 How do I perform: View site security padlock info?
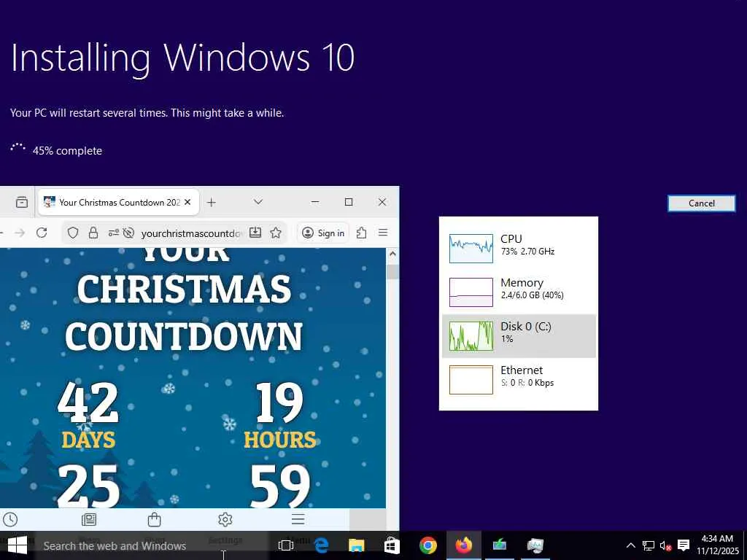93,233
